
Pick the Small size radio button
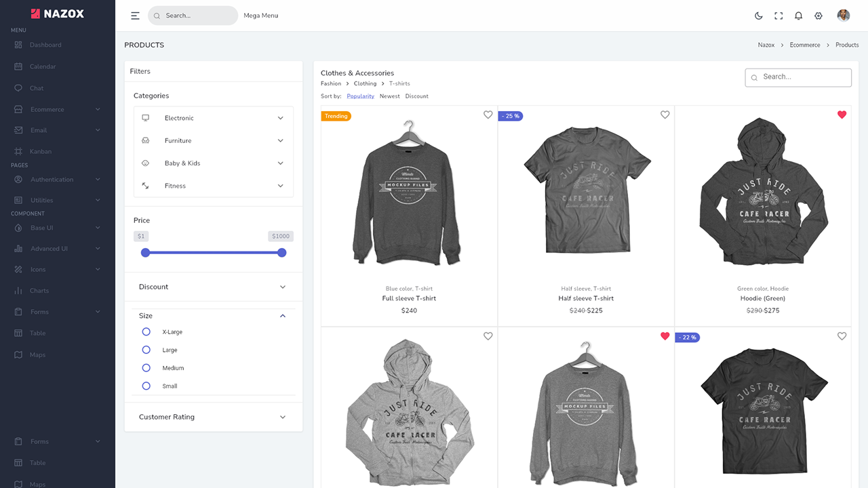(146, 386)
